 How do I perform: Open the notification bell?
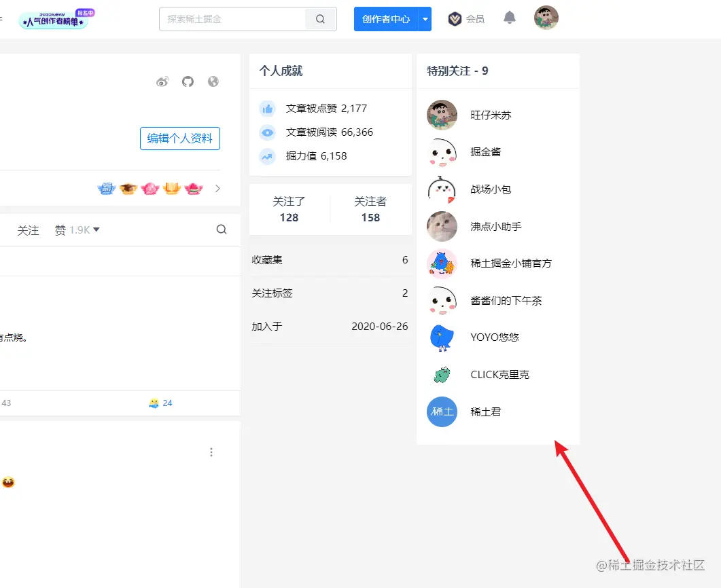[x=509, y=18]
